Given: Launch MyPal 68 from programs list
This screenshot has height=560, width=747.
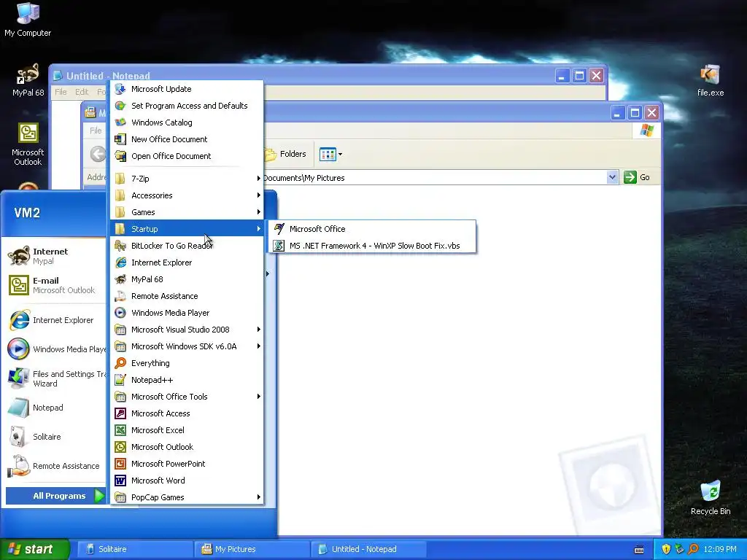Looking at the screenshot, I should (x=187, y=279).
